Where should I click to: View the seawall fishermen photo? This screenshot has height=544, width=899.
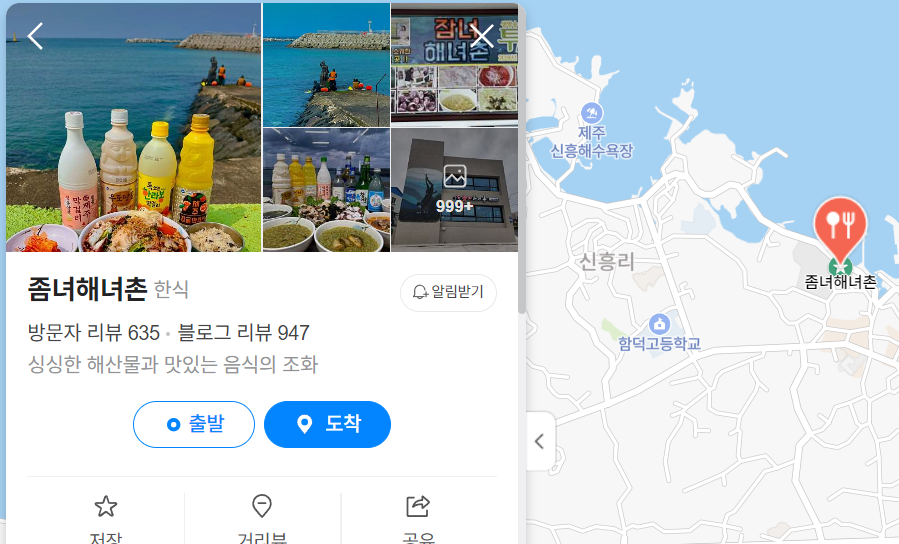pyautogui.click(x=326, y=65)
